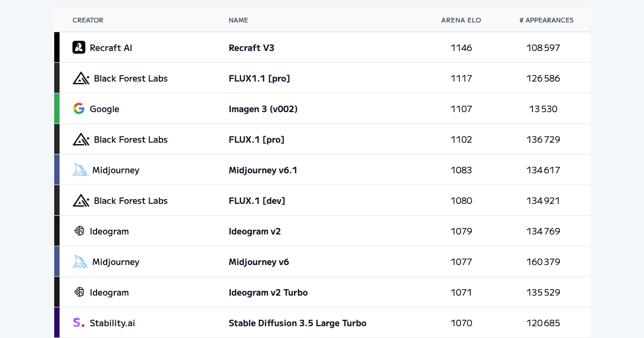Viewport: 644px width, 338px height.
Task: Click the Creator column header
Action: pos(88,20)
